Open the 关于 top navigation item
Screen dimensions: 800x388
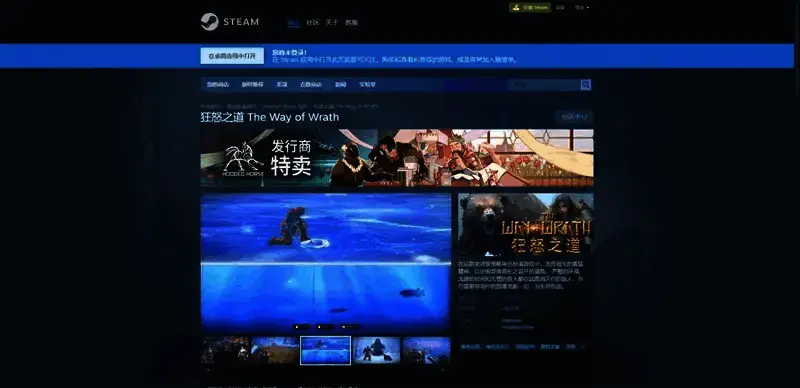pyautogui.click(x=332, y=22)
